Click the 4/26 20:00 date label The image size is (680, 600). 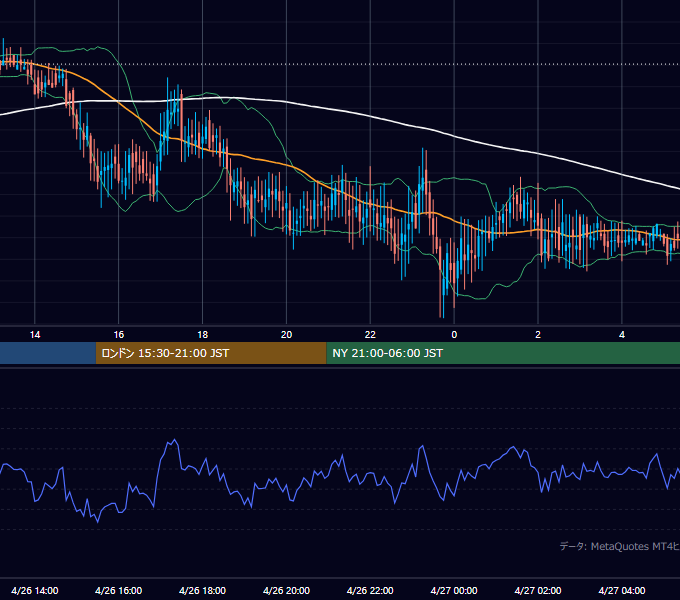(286, 590)
